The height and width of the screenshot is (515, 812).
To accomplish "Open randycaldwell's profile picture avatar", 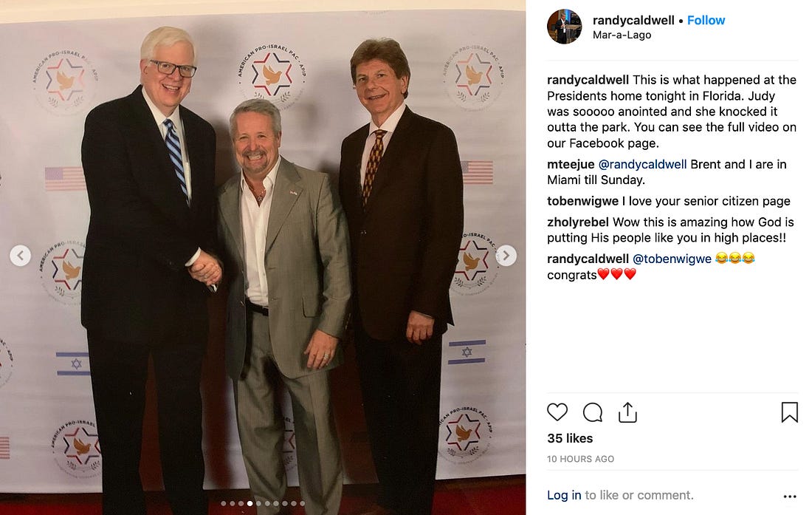I will tap(565, 27).
